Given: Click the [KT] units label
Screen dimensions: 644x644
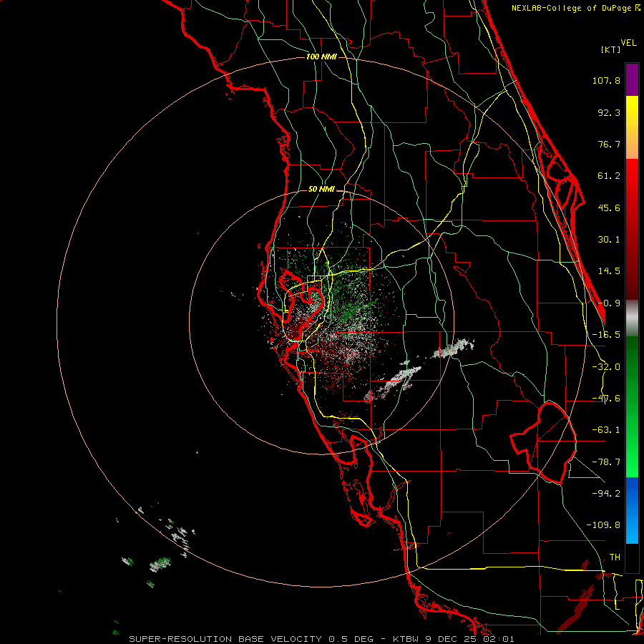Looking at the screenshot, I should (610, 49).
